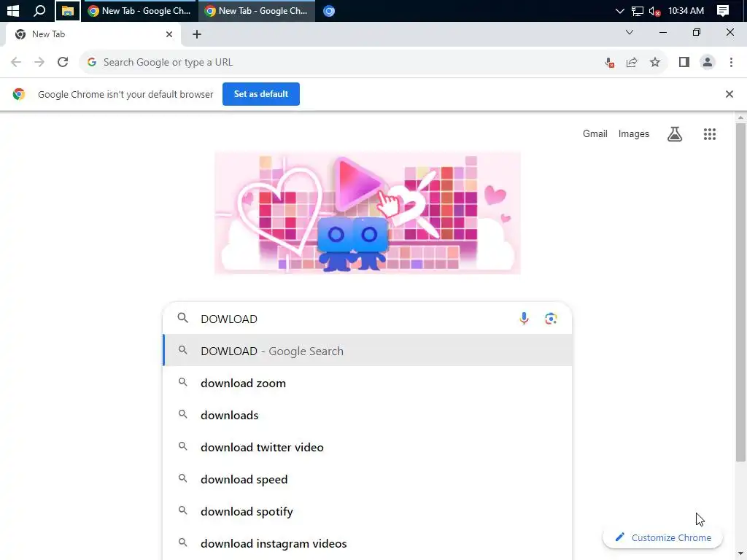Open the profile avatar menu
The height and width of the screenshot is (560, 747).
click(x=708, y=63)
